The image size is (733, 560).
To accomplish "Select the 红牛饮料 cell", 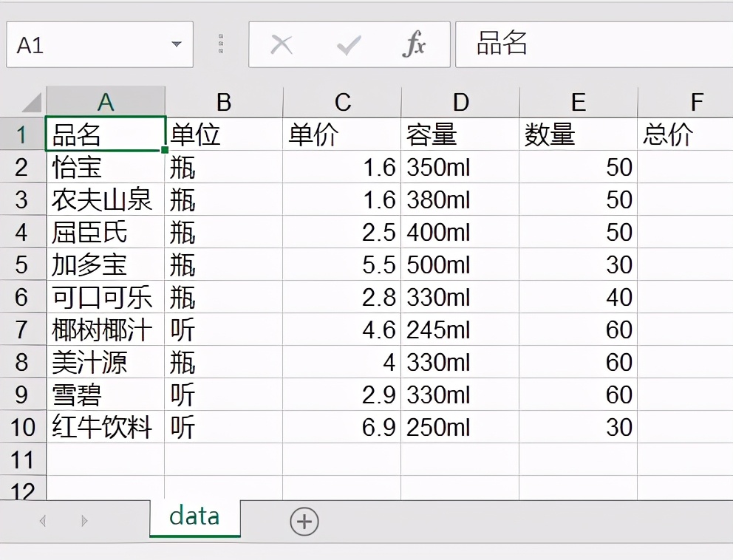I will point(106,427).
